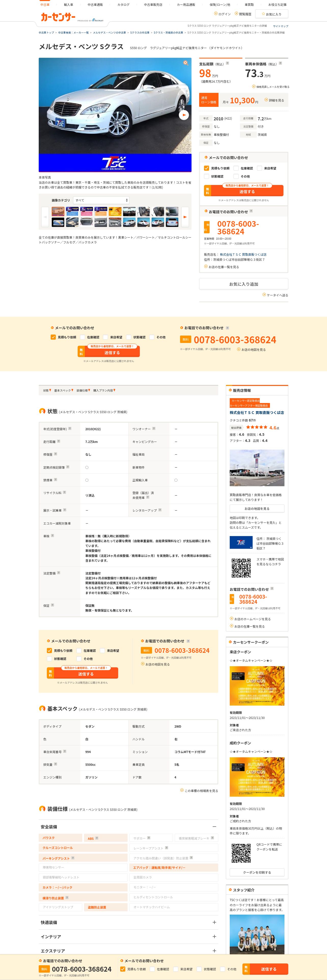Open help icon next to 走行距離 in 状態 table

pyautogui.click(x=58, y=441)
